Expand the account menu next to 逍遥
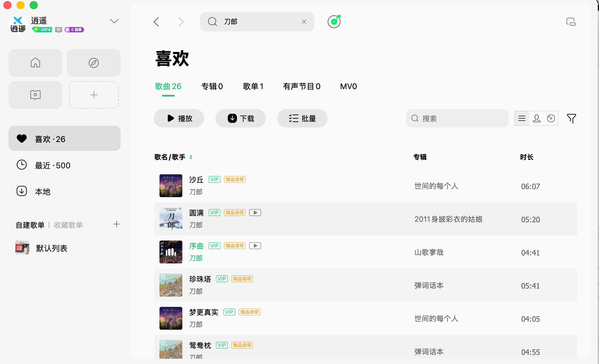 (114, 21)
